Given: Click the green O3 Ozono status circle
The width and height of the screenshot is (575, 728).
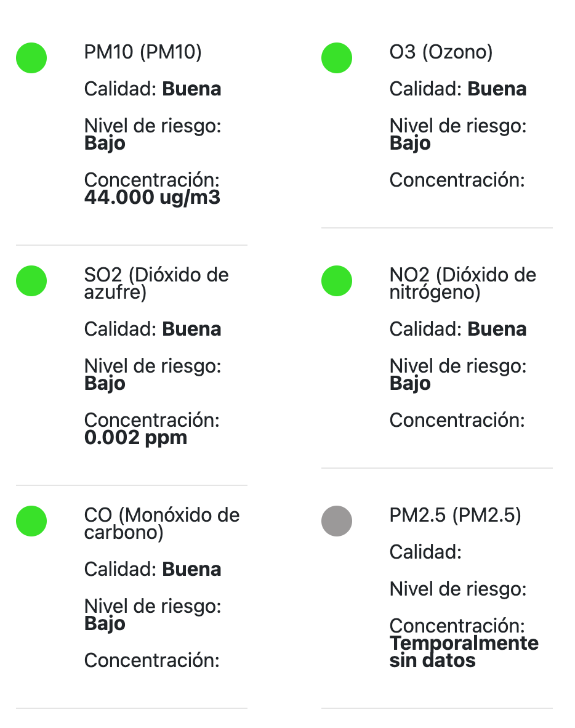Looking at the screenshot, I should [337, 58].
